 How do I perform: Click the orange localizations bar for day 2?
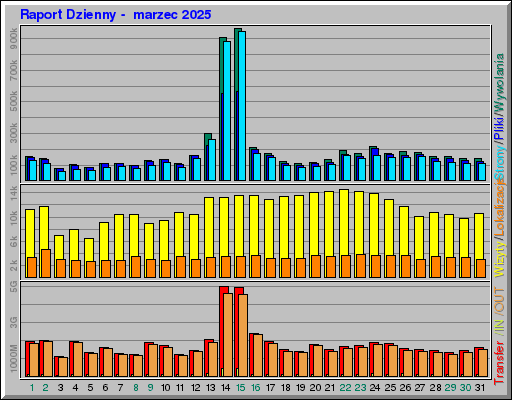pyautogui.click(x=46, y=263)
